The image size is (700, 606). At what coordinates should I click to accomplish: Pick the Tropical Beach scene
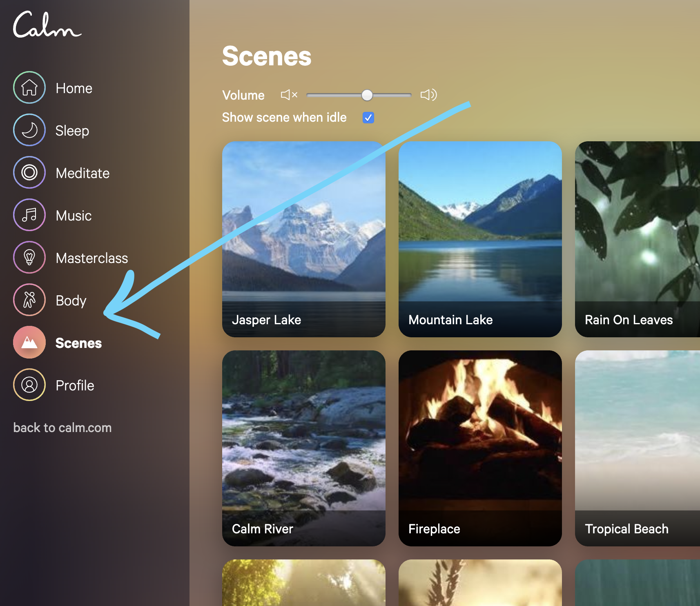coord(638,448)
